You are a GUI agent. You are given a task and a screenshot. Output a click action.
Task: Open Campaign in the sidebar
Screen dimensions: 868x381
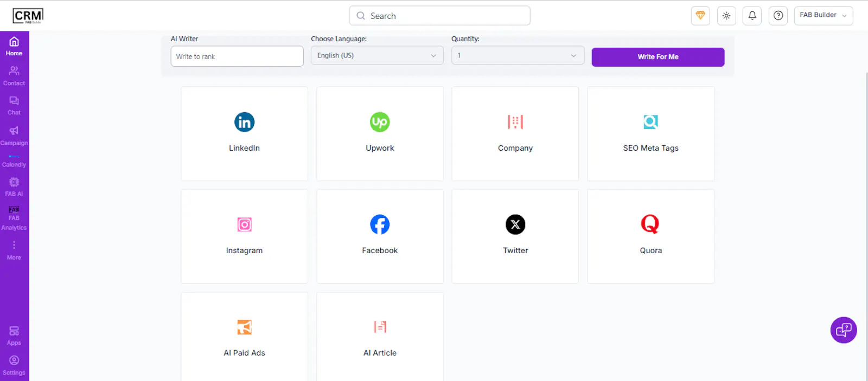pos(14,136)
